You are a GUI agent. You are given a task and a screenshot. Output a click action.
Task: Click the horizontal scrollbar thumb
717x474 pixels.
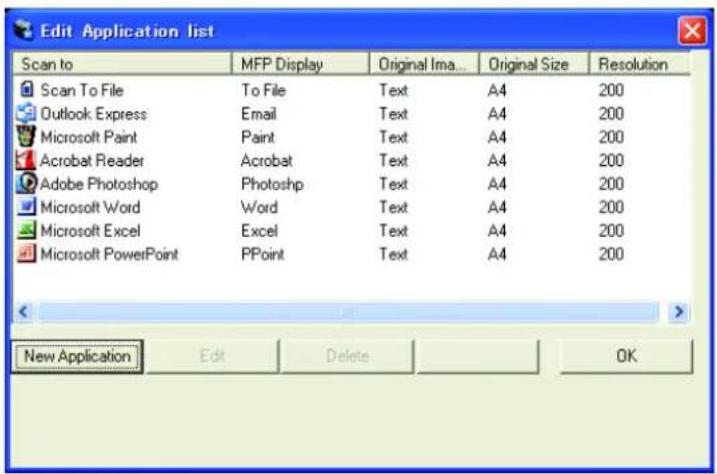tap(348, 312)
